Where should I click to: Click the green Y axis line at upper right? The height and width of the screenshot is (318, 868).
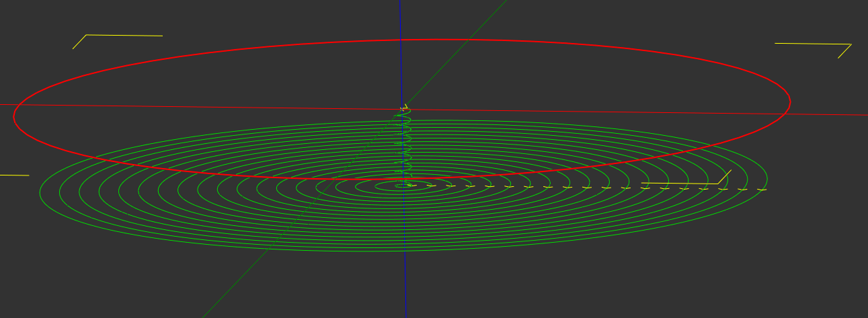tap(485, 20)
